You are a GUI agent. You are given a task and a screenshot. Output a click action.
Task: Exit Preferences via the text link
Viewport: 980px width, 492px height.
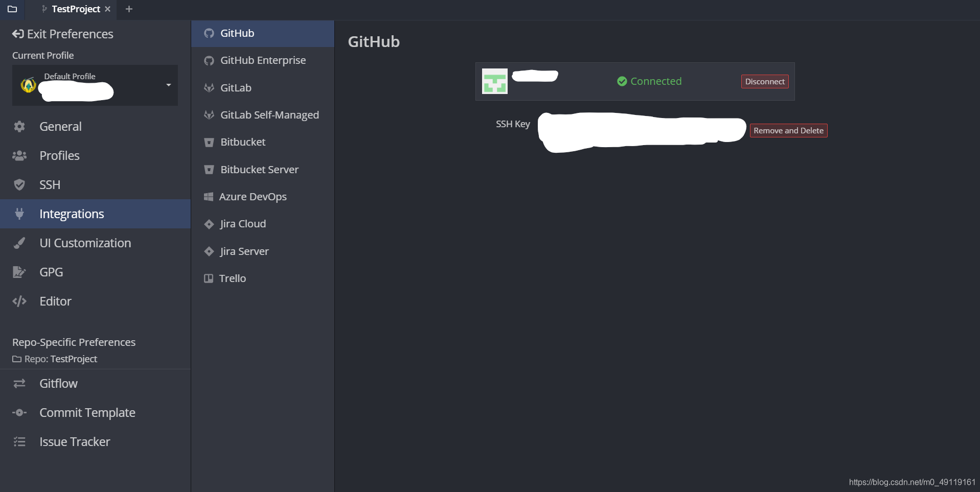70,34
